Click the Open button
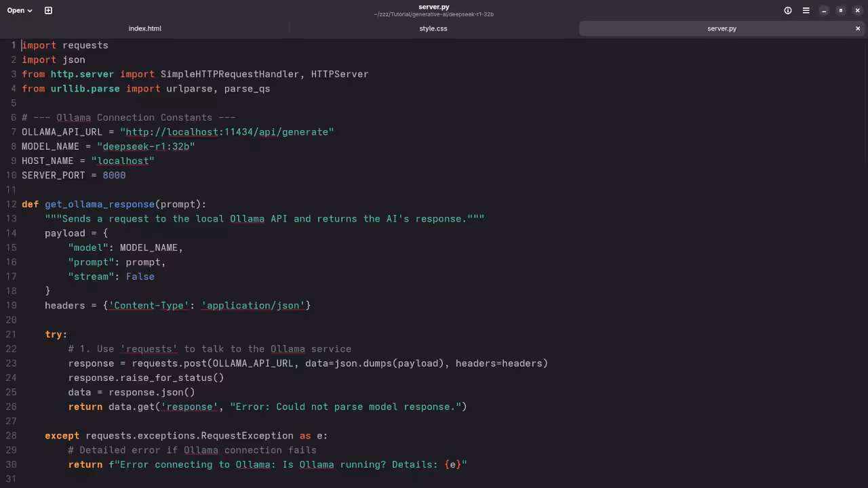Screen dimensions: 868x488 [17, 10]
